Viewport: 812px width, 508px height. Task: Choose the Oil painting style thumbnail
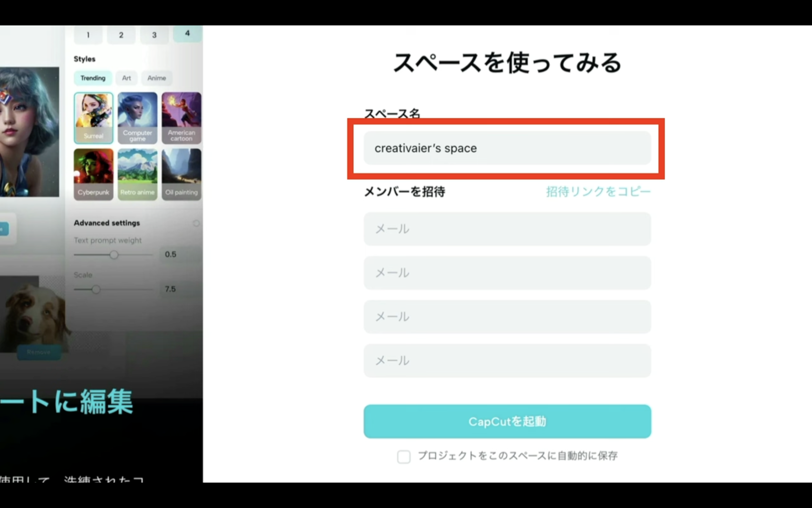[x=182, y=174]
